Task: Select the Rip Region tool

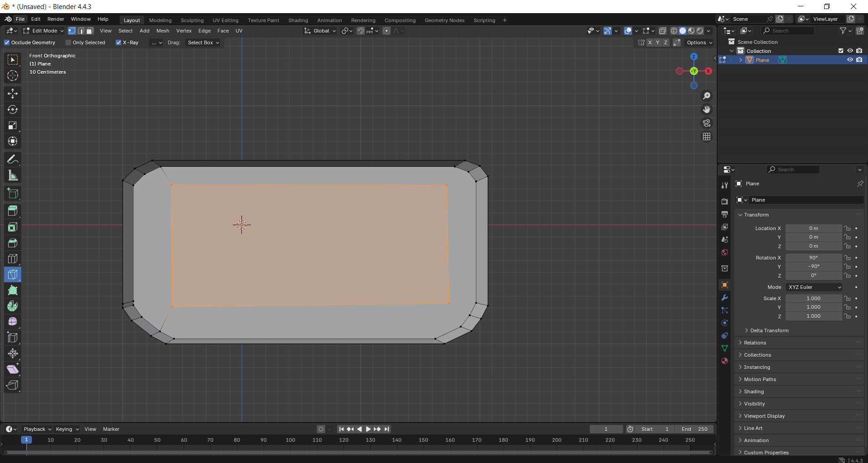Action: click(13, 385)
